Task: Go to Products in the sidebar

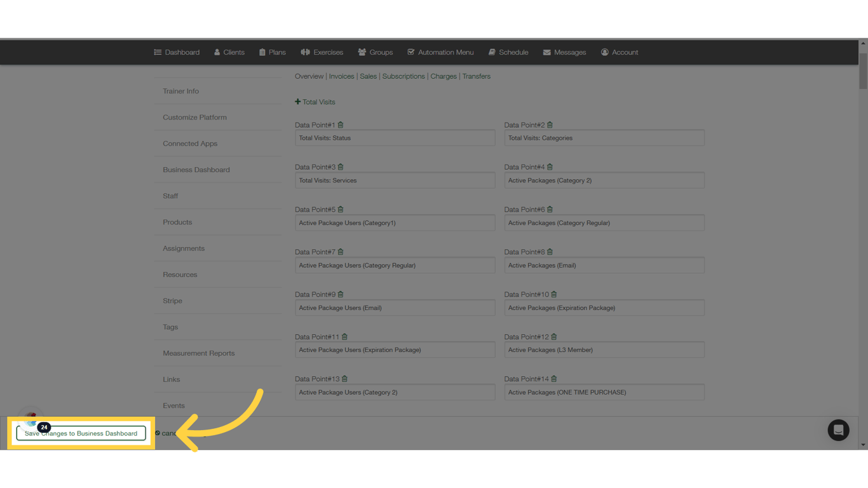Action: coord(218,222)
